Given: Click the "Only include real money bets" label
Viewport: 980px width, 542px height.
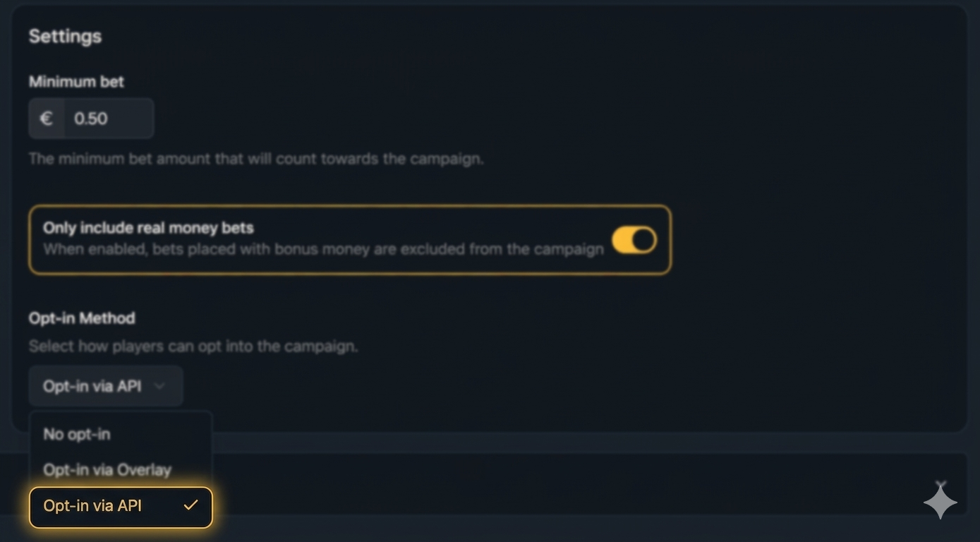Looking at the screenshot, I should pyautogui.click(x=148, y=228).
